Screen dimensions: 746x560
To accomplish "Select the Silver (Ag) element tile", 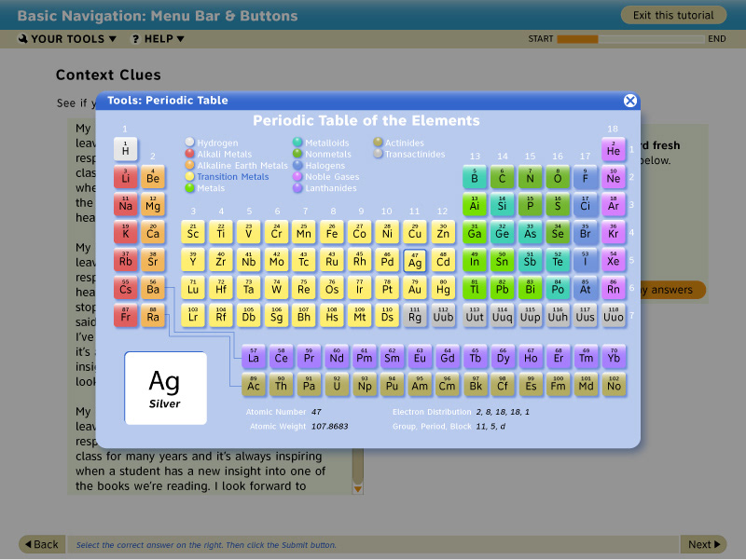I will click(415, 261).
